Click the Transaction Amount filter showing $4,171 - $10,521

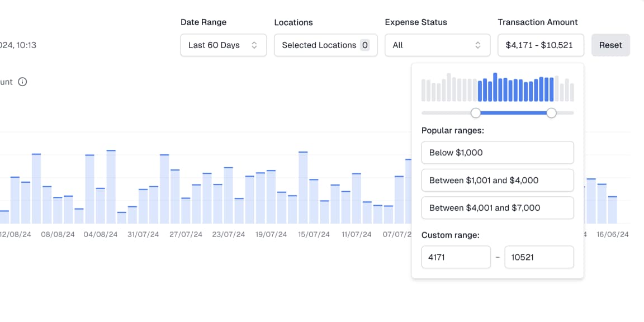pos(541,45)
